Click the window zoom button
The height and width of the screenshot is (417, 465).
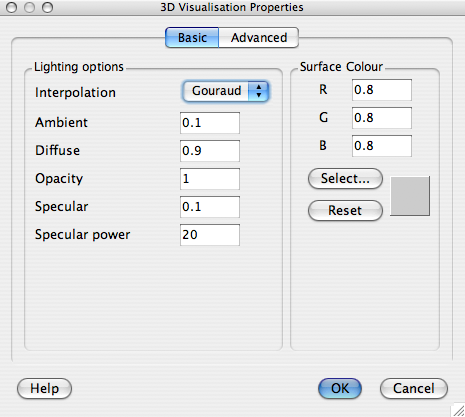pos(48,7)
